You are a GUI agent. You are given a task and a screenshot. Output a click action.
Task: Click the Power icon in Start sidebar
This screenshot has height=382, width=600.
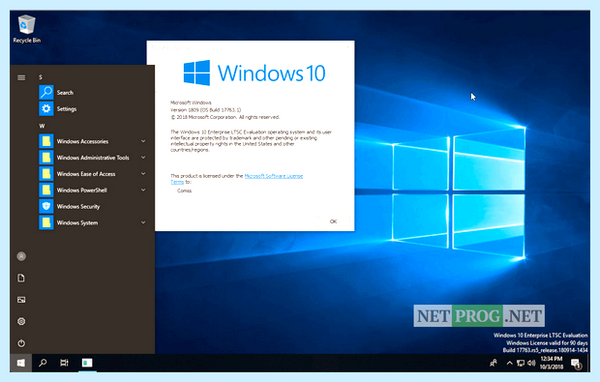(21, 343)
